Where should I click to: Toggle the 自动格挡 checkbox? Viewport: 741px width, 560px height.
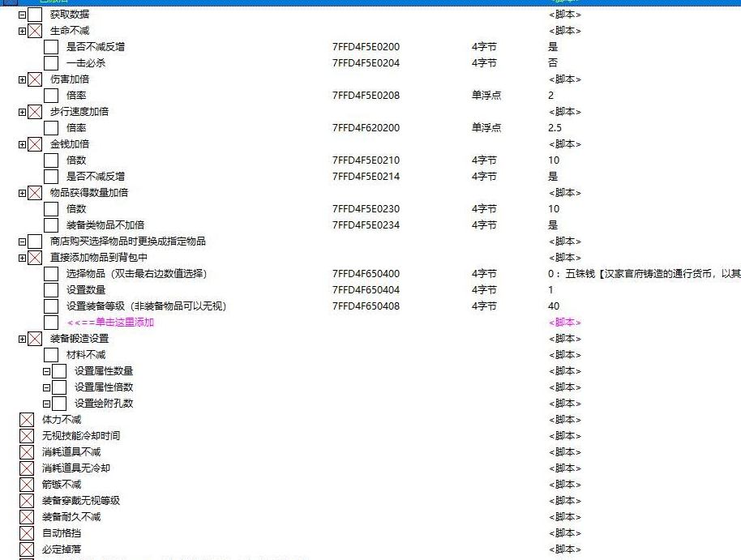27,533
